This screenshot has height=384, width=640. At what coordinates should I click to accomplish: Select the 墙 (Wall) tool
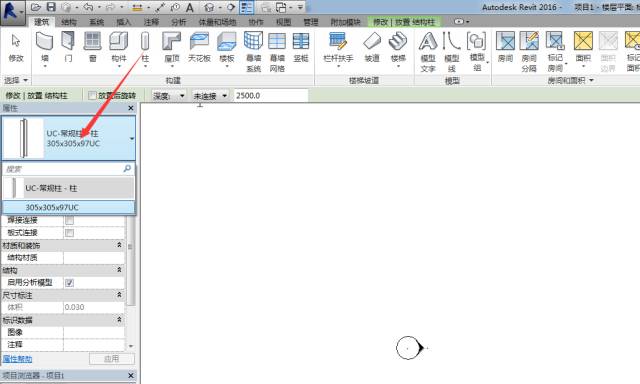(x=45, y=49)
